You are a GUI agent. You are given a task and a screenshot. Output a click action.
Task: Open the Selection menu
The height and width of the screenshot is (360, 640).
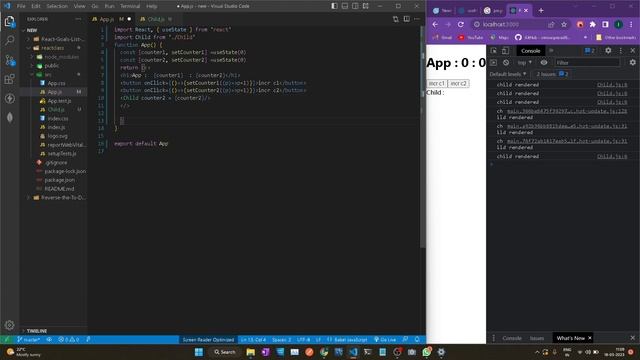[x=57, y=6]
